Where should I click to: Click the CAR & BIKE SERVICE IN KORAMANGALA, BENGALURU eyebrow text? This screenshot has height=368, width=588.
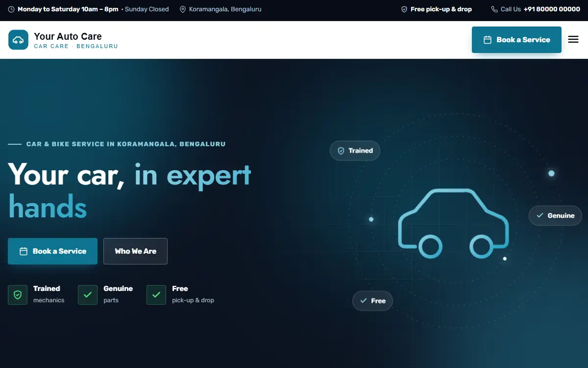pos(126,144)
